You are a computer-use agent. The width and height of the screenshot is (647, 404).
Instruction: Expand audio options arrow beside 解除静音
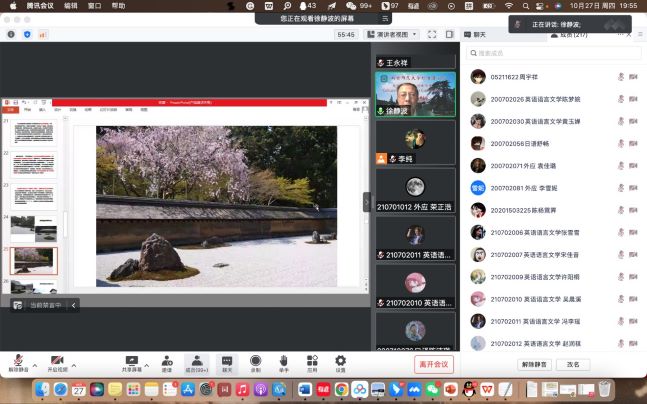pyautogui.click(x=36, y=364)
